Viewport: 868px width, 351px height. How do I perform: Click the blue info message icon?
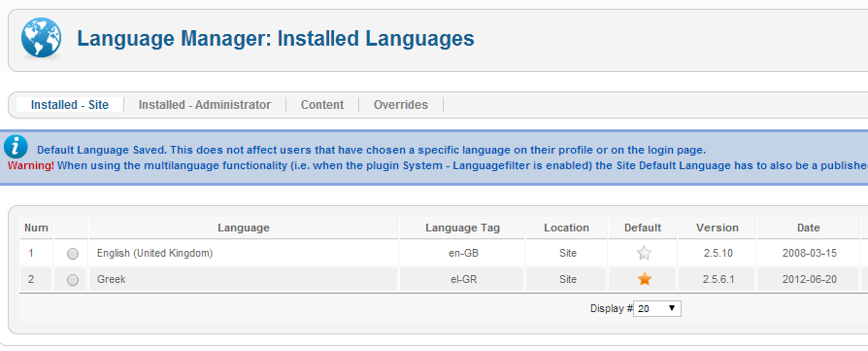pos(16,147)
